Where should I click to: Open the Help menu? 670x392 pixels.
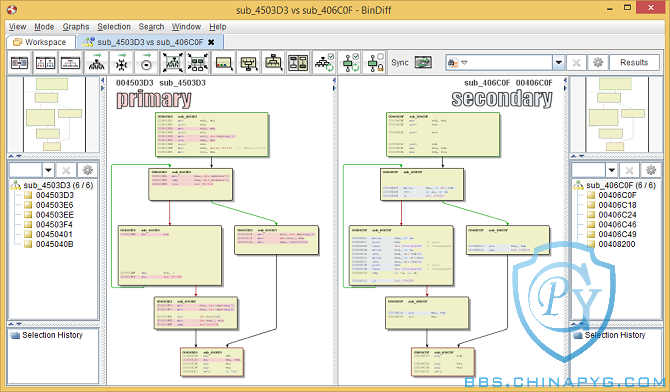pos(218,27)
